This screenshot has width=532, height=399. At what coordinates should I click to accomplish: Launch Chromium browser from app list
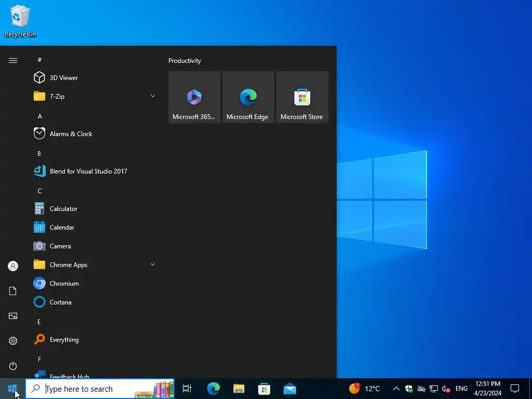pos(95,283)
